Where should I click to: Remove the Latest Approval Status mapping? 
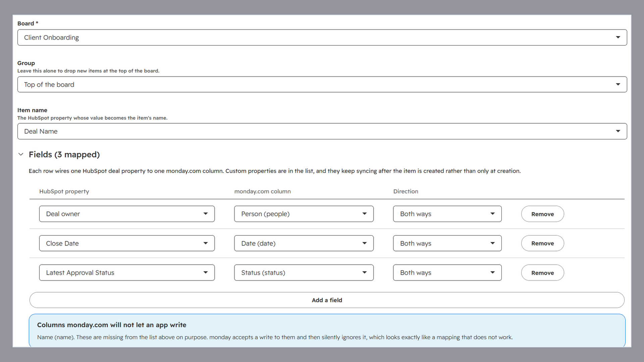542,273
